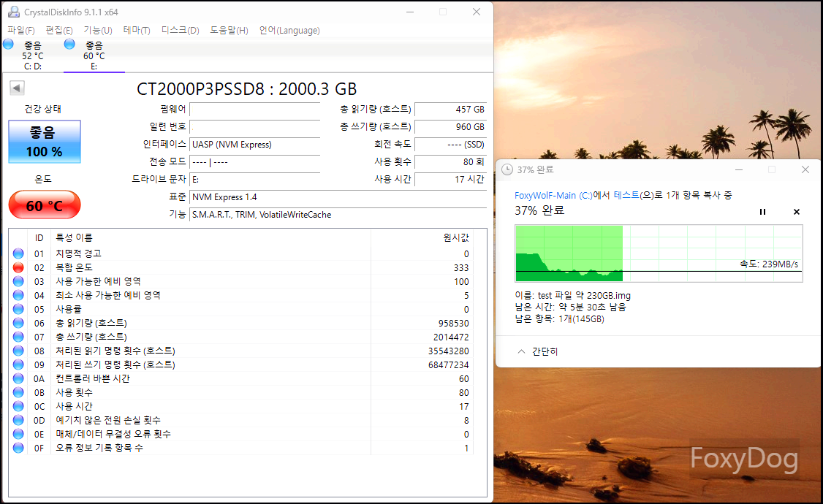The image size is (823, 504).
Task: Click total host writes value 960 GB
Action: pos(450,127)
